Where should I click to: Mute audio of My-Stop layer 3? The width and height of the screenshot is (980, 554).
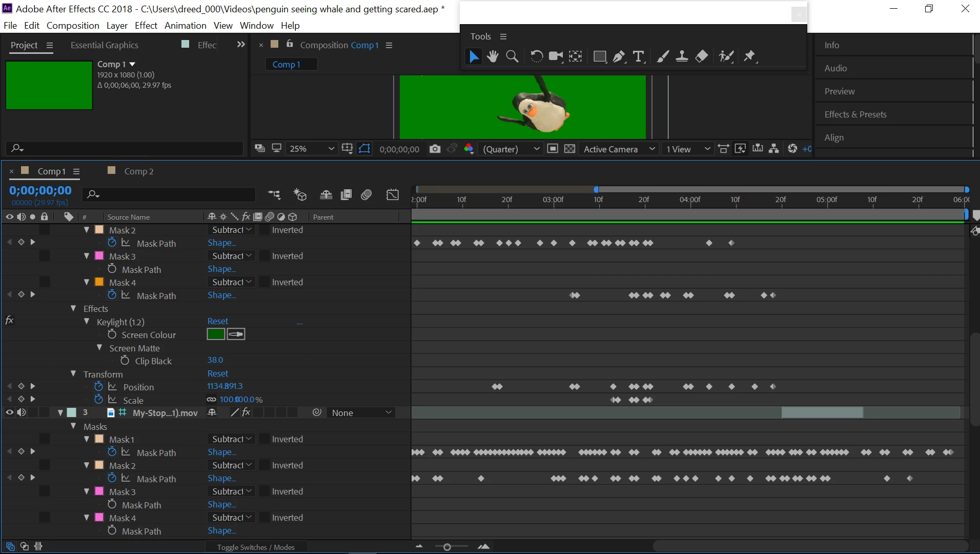[x=22, y=412]
